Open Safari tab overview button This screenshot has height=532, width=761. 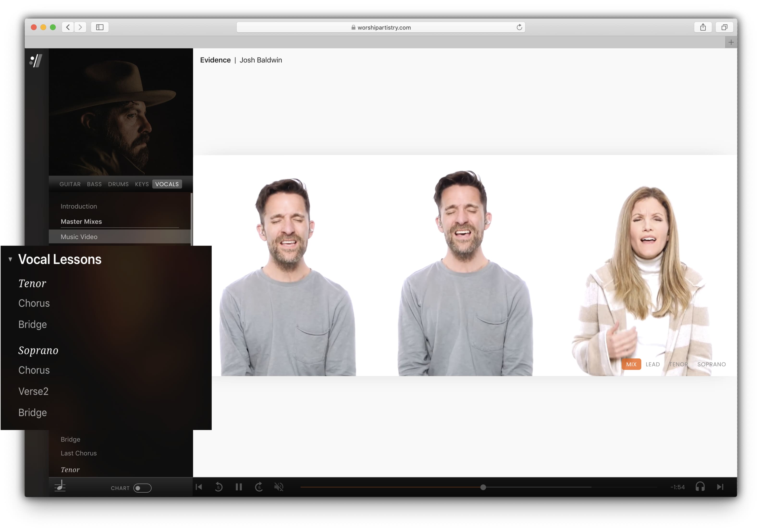click(724, 27)
